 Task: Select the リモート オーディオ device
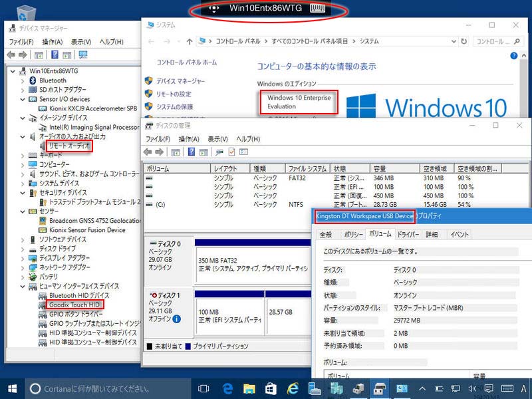point(69,146)
